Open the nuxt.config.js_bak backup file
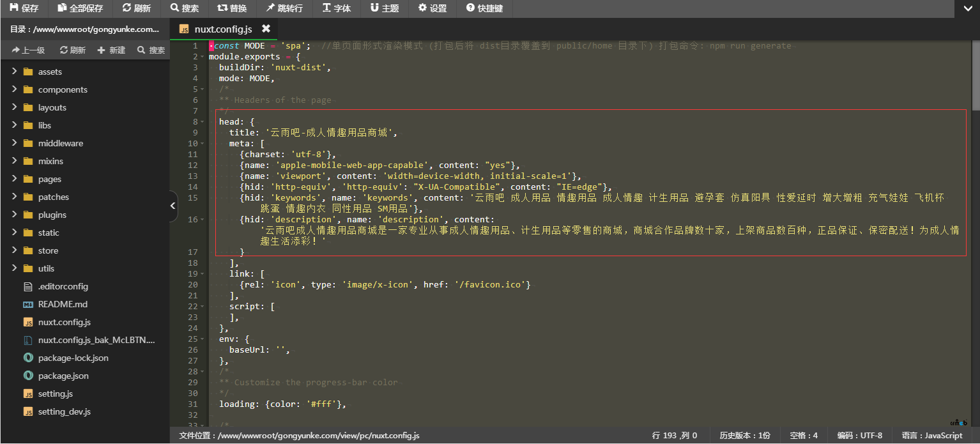 (96, 340)
